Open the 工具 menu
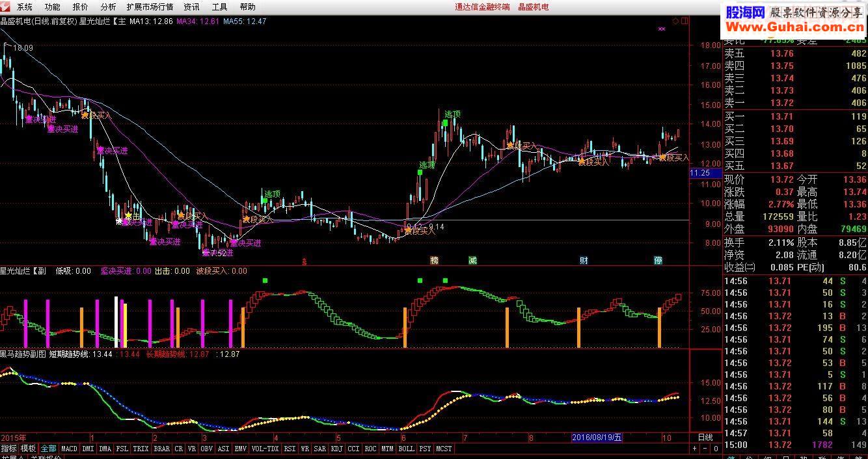Viewport: 868px width, 459px height. coord(220,7)
